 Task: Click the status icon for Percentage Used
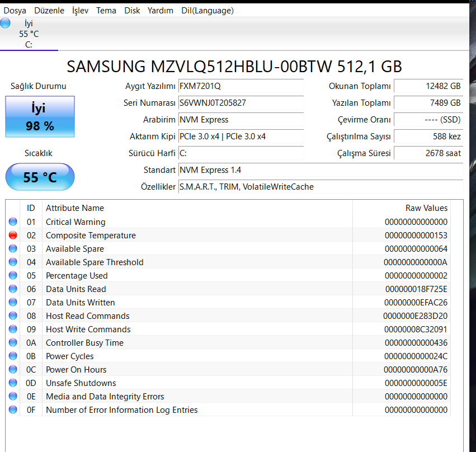coord(13,275)
